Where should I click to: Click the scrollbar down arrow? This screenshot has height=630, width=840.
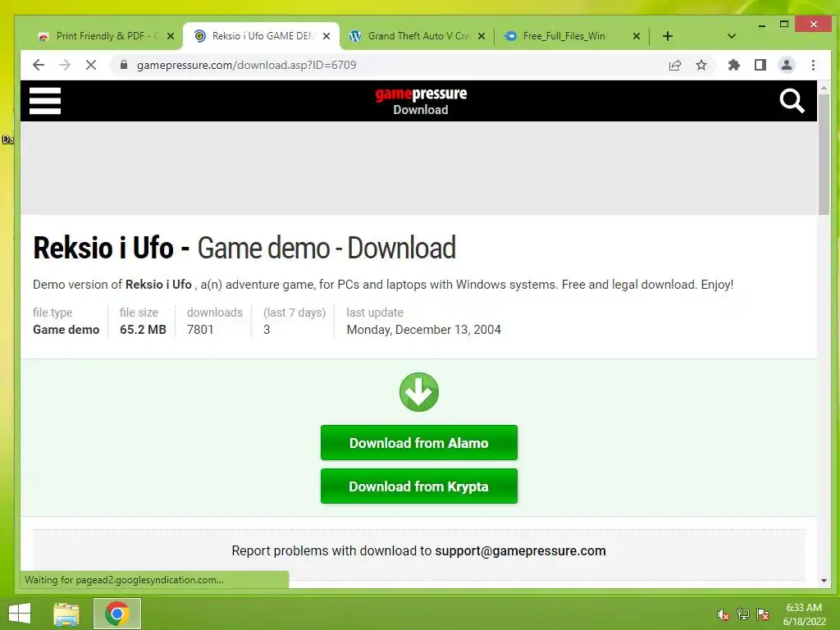point(824,581)
